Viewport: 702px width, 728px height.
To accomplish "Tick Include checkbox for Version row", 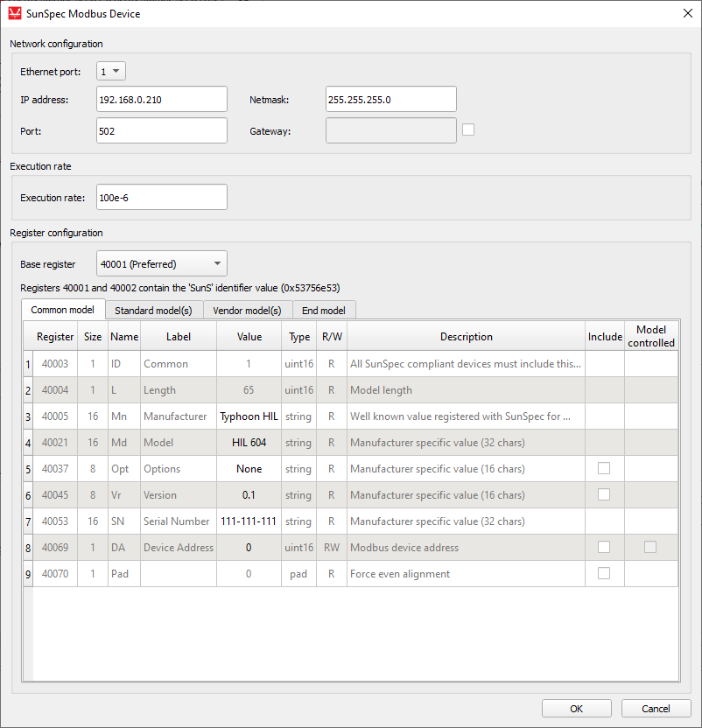I will [604, 494].
